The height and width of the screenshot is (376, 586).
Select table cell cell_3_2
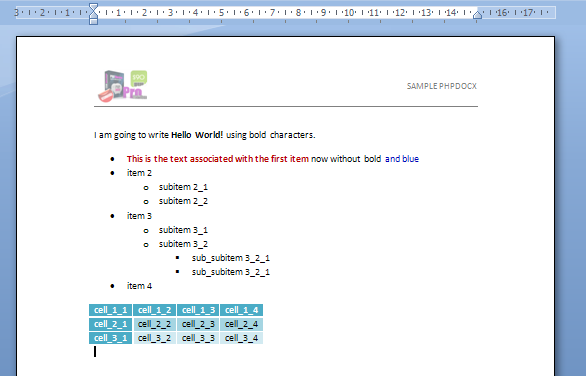(x=154, y=338)
